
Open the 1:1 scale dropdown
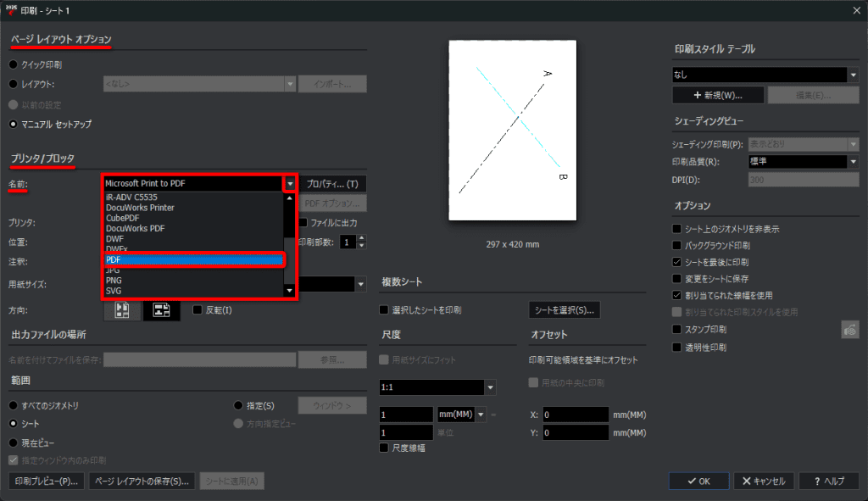491,387
